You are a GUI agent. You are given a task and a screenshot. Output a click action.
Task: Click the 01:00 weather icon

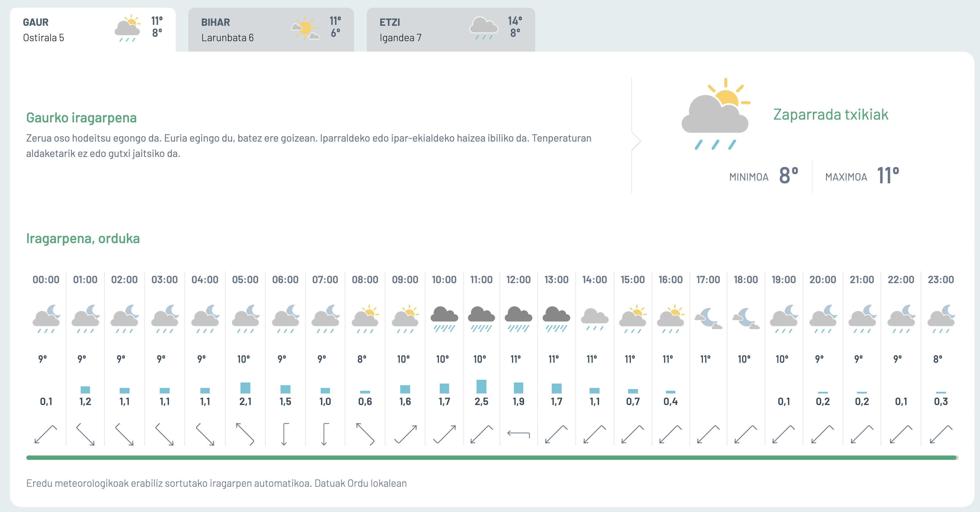coord(86,319)
